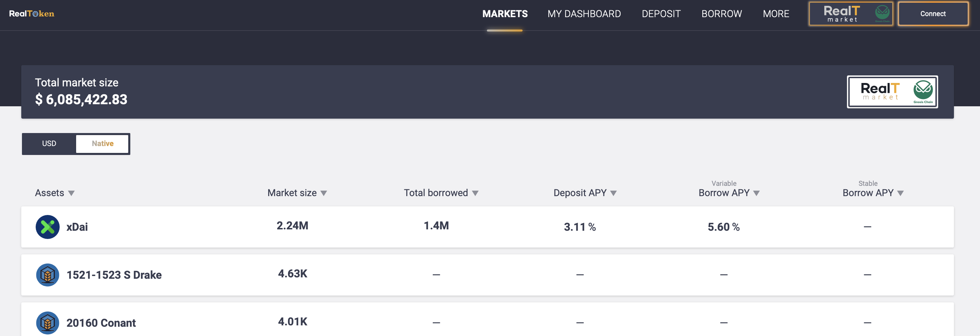Expand the MORE menu
Screen dimensions: 980x336
click(776, 14)
